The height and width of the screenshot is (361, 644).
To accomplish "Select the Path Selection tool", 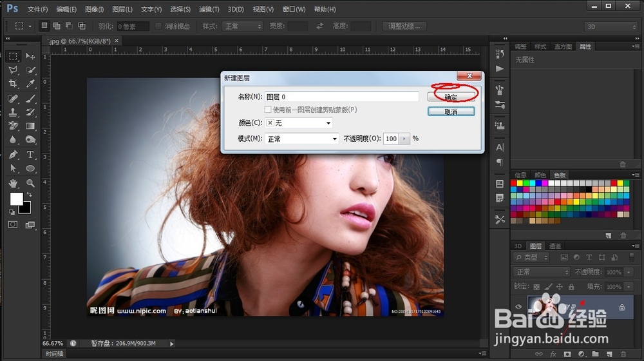I will 13,169.
